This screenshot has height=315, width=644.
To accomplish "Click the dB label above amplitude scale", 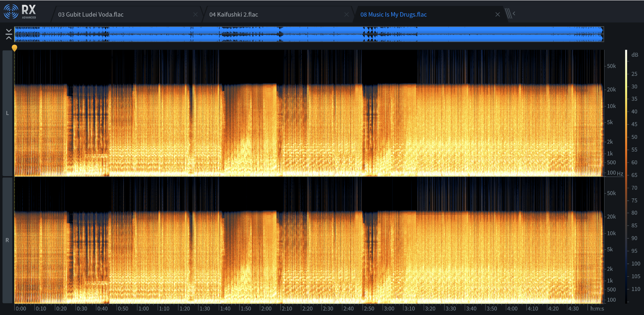I will pos(635,55).
